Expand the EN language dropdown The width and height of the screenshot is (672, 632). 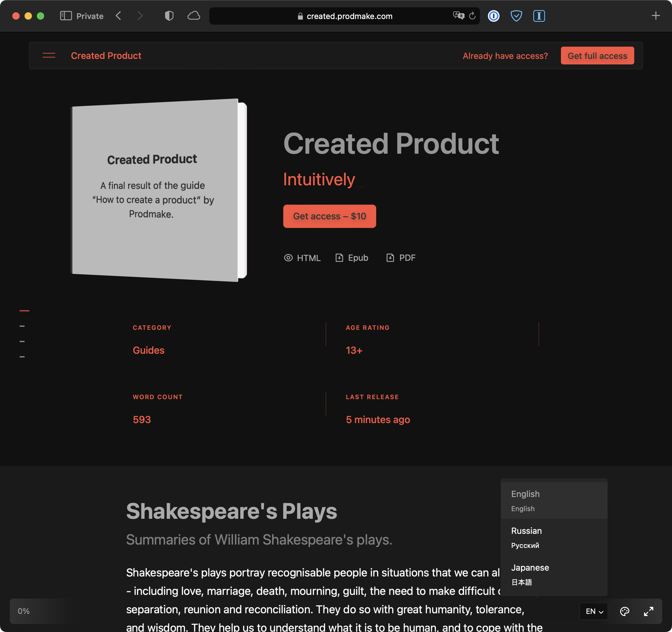tap(594, 611)
